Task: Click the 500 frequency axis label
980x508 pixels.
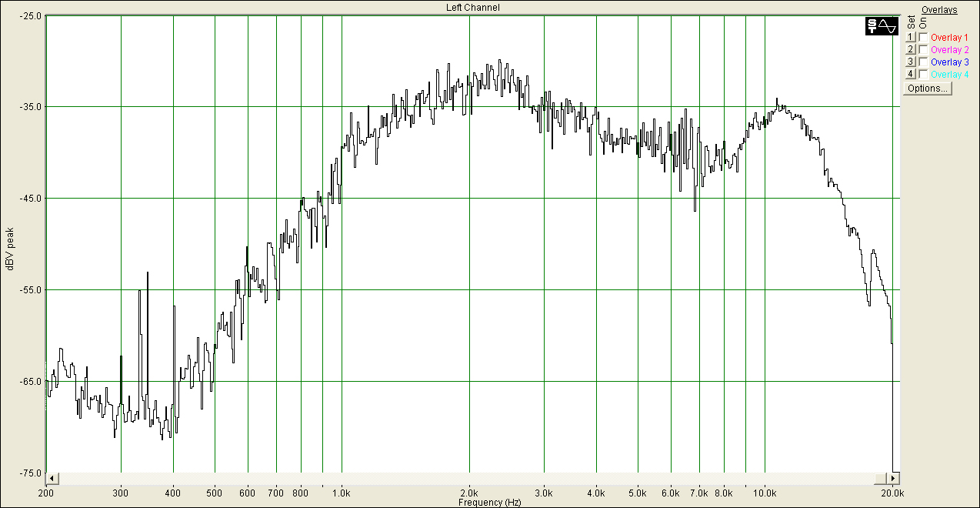Action: click(x=215, y=492)
